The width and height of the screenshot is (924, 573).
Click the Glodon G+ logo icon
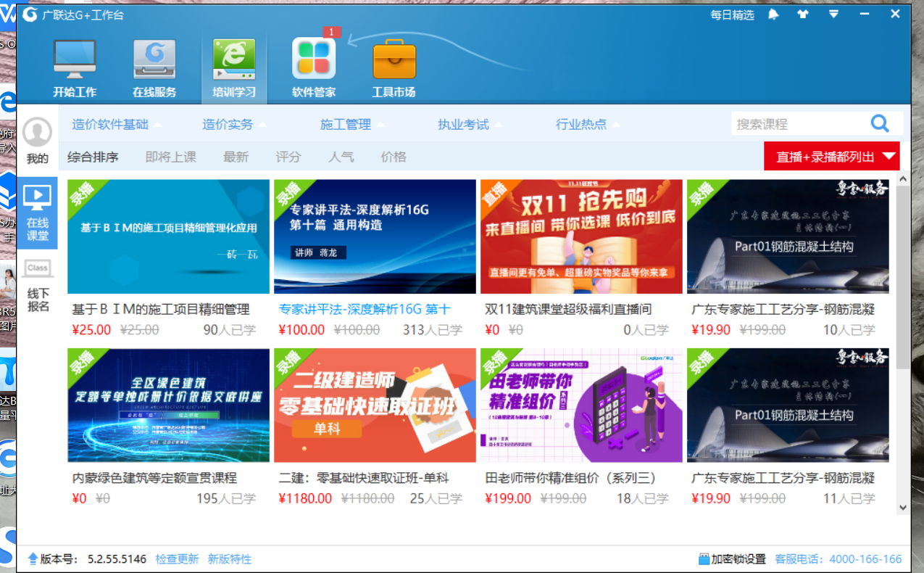click(x=30, y=15)
